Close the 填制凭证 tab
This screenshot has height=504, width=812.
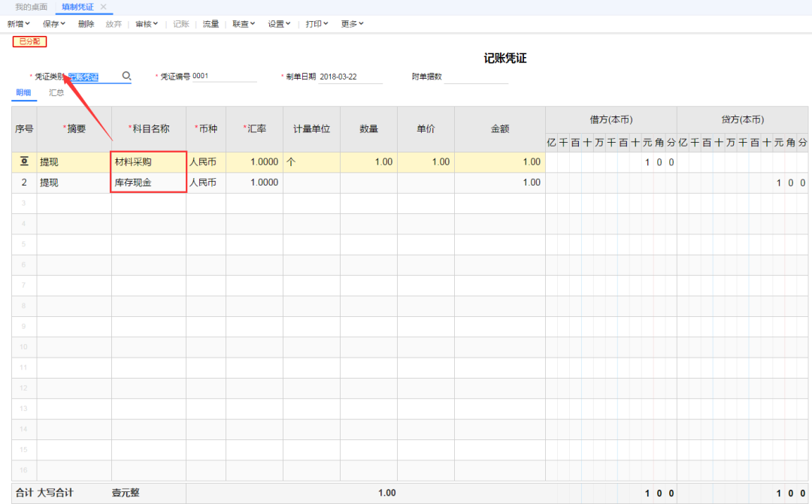104,7
